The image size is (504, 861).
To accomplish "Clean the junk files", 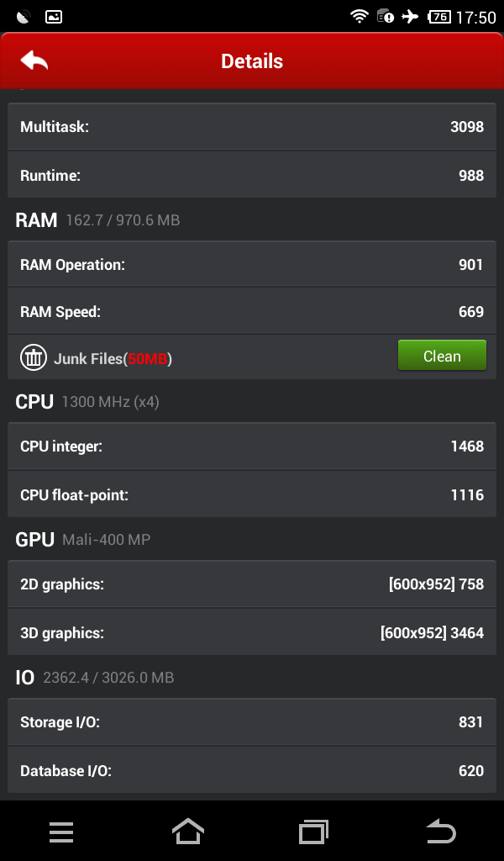I will click(x=442, y=356).
